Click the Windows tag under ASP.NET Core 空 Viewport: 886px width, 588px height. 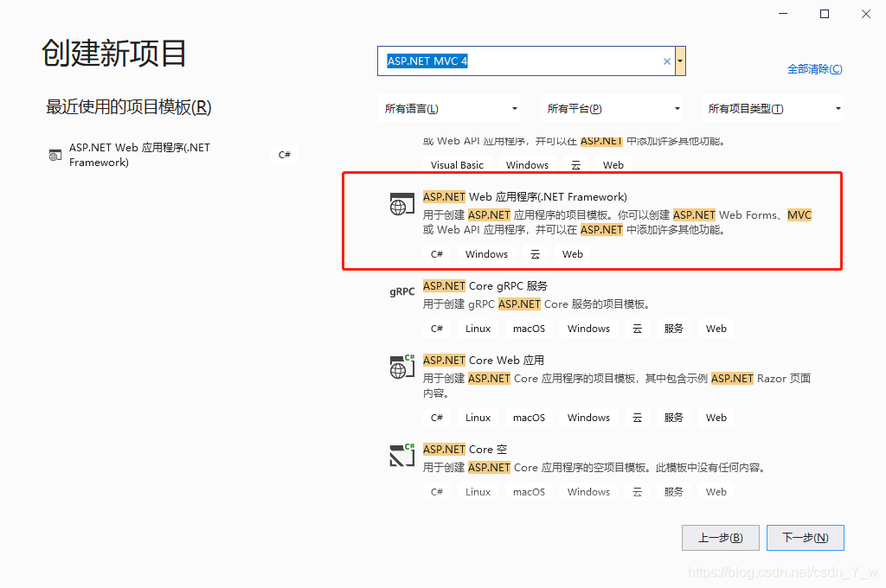click(x=588, y=492)
